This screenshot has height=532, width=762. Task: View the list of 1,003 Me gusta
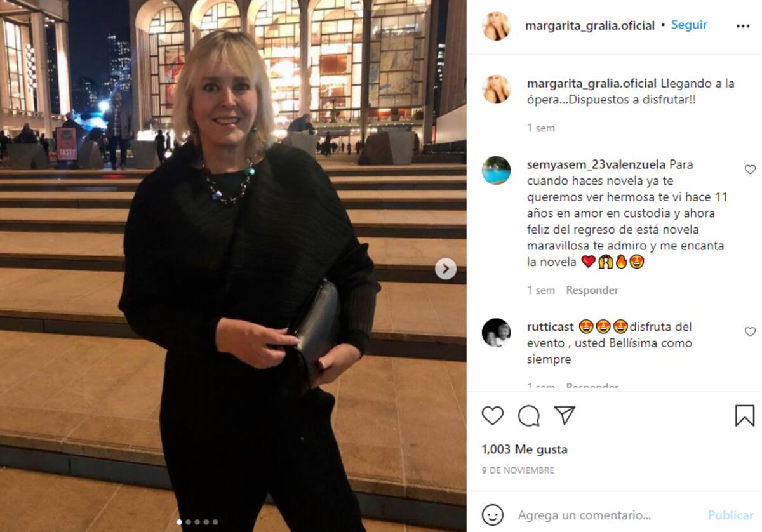coord(525,449)
